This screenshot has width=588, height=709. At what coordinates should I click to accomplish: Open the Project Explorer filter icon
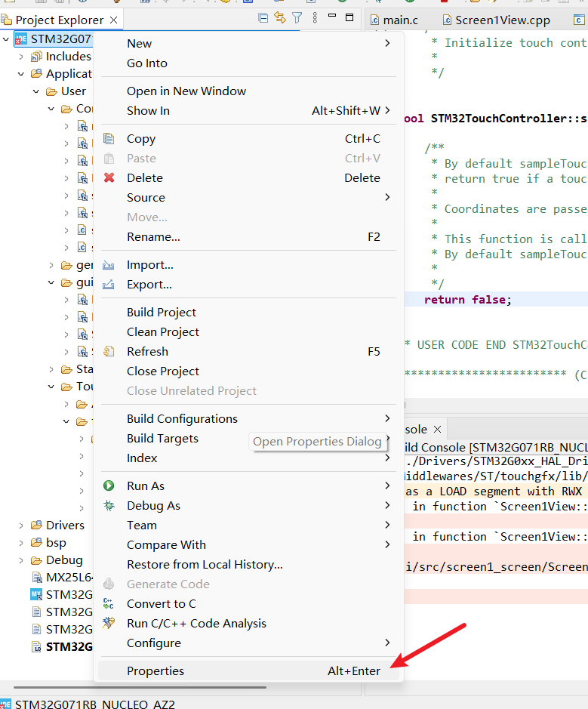pyautogui.click(x=297, y=18)
